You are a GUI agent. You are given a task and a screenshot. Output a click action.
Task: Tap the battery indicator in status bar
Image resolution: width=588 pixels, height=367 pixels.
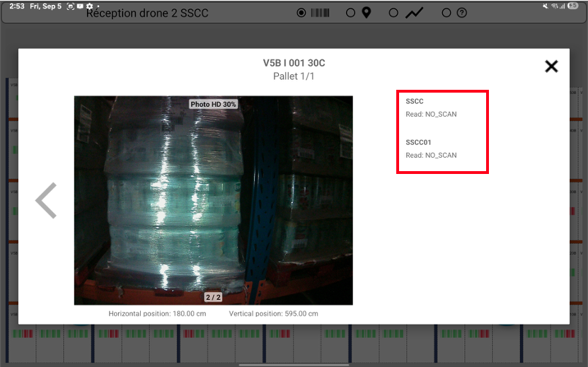572,6
